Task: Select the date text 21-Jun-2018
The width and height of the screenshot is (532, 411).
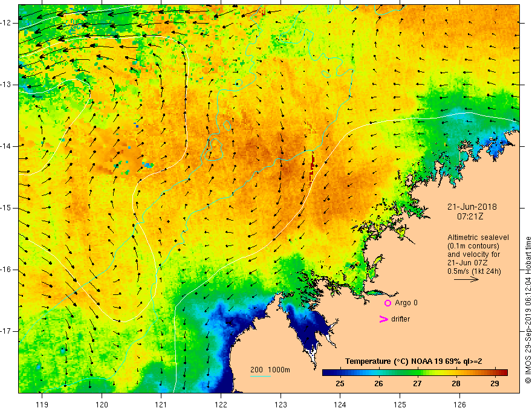Action: 472,207
